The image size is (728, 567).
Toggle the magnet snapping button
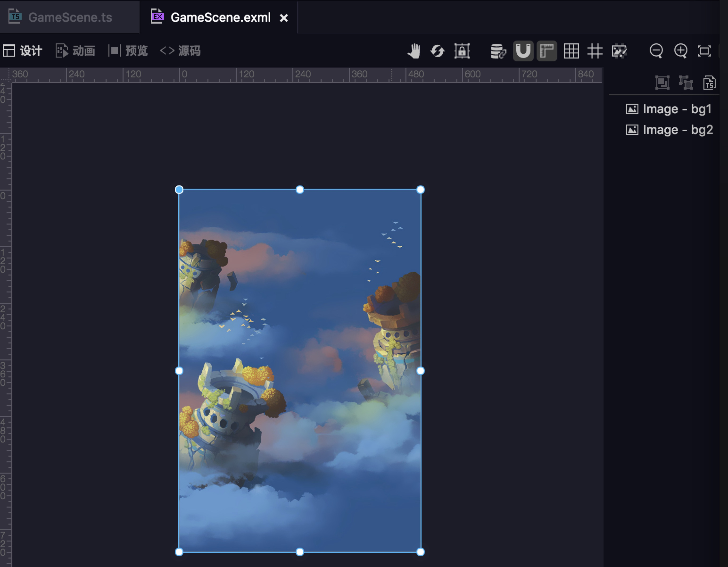523,51
